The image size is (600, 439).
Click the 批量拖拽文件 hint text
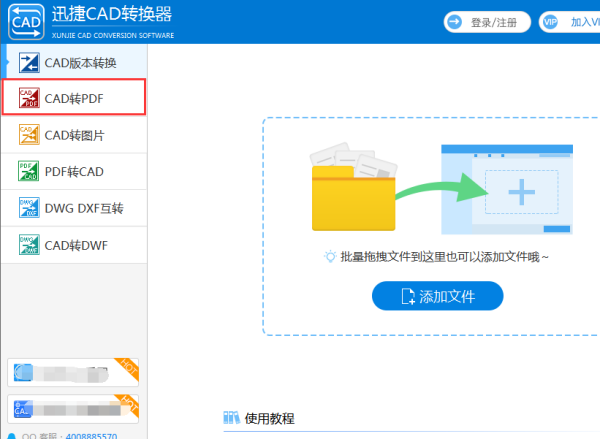pos(444,257)
